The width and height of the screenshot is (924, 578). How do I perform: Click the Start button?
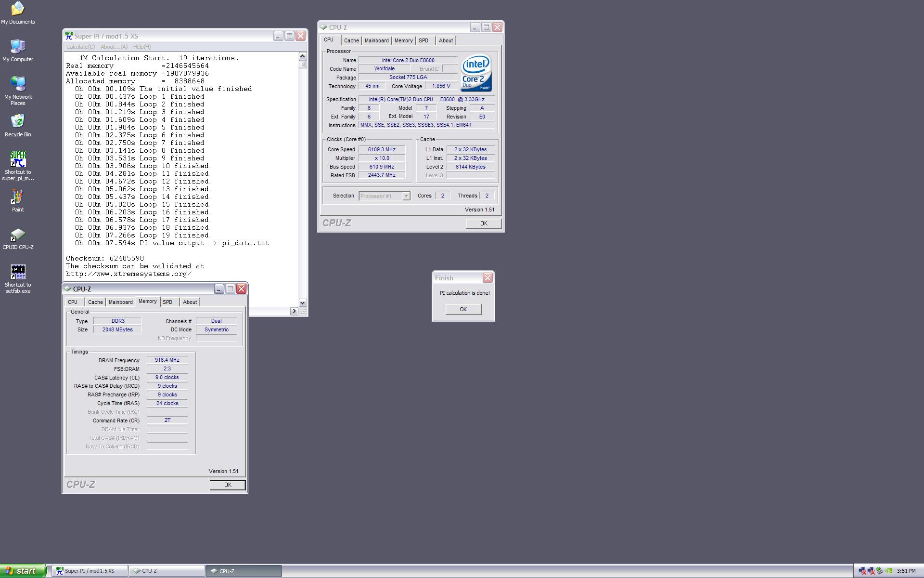(23, 571)
